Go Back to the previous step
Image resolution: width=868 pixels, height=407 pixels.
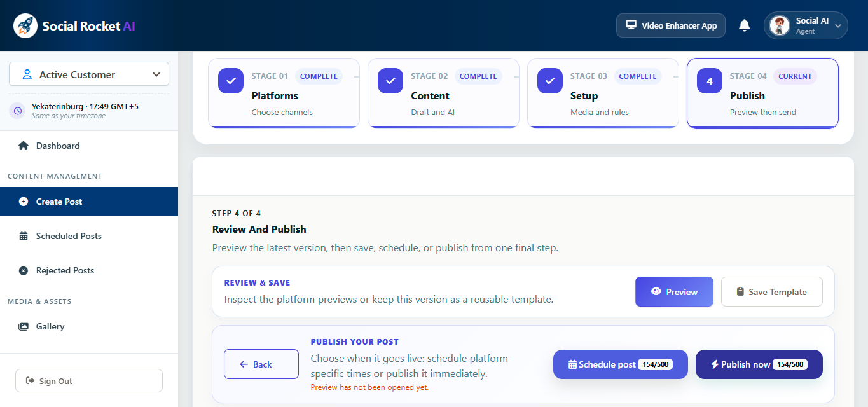tap(261, 364)
